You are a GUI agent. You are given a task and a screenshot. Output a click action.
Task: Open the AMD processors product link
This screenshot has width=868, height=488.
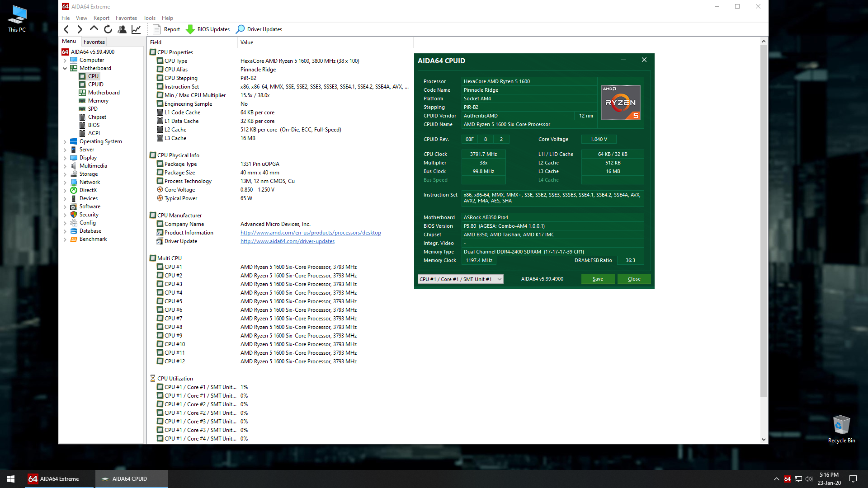(x=311, y=233)
